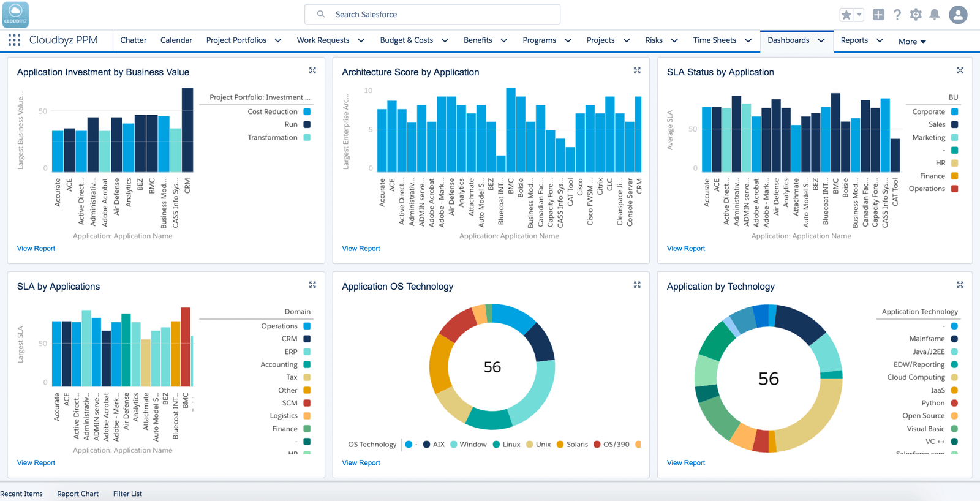The image size is (980, 501).
Task: Expand the Application OS Technology chart
Action: point(637,285)
